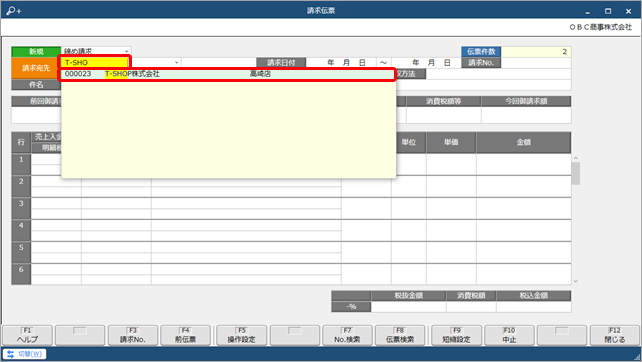This screenshot has height=362, width=642.
Task: Click the 税抜金額 total field
Action: pyautogui.click(x=409, y=307)
